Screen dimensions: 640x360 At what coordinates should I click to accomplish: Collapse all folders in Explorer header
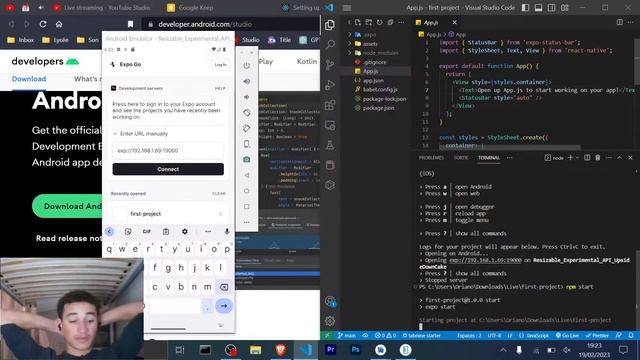(390, 22)
